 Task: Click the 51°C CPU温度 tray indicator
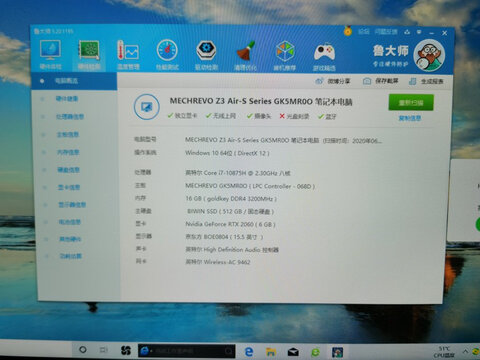pos(444,352)
